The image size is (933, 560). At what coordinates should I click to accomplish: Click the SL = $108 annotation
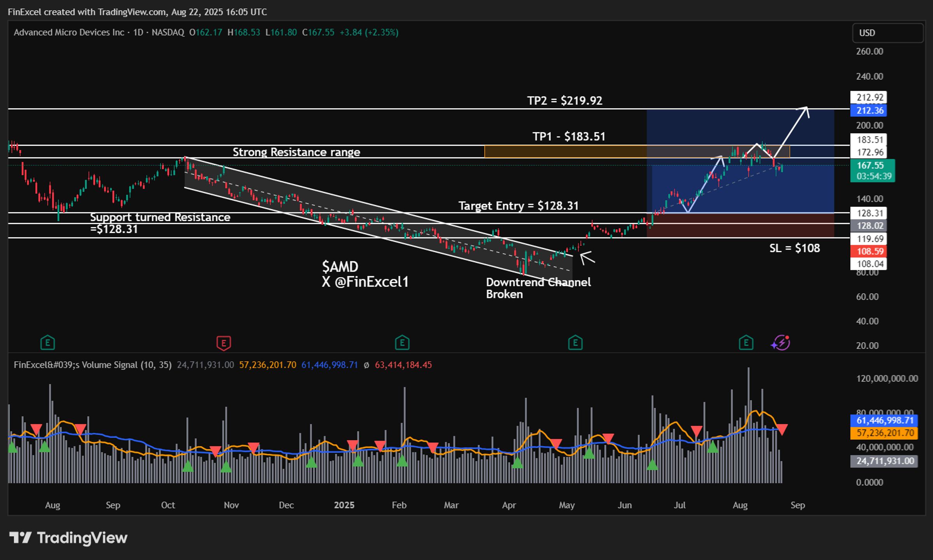(x=795, y=248)
